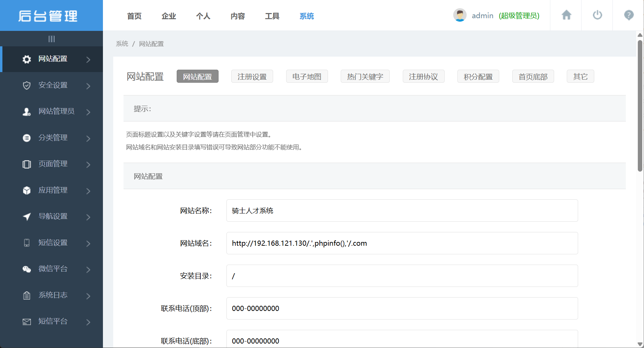Expand the 分类管理 chevron arrow
Image resolution: width=644 pixels, height=348 pixels.
pos(88,138)
